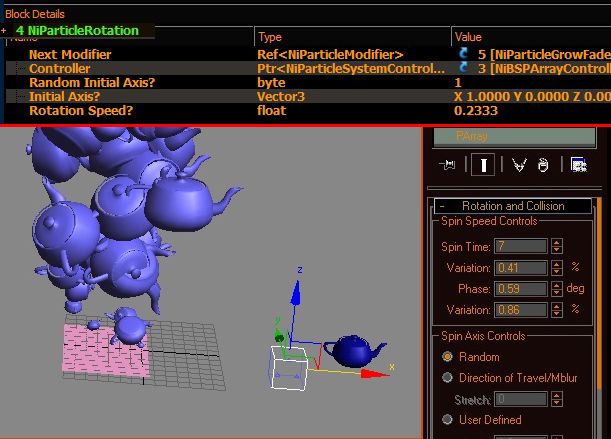The height and width of the screenshot is (439, 611).
Task: Click the Block Details panel title
Action: pyautogui.click(x=35, y=14)
